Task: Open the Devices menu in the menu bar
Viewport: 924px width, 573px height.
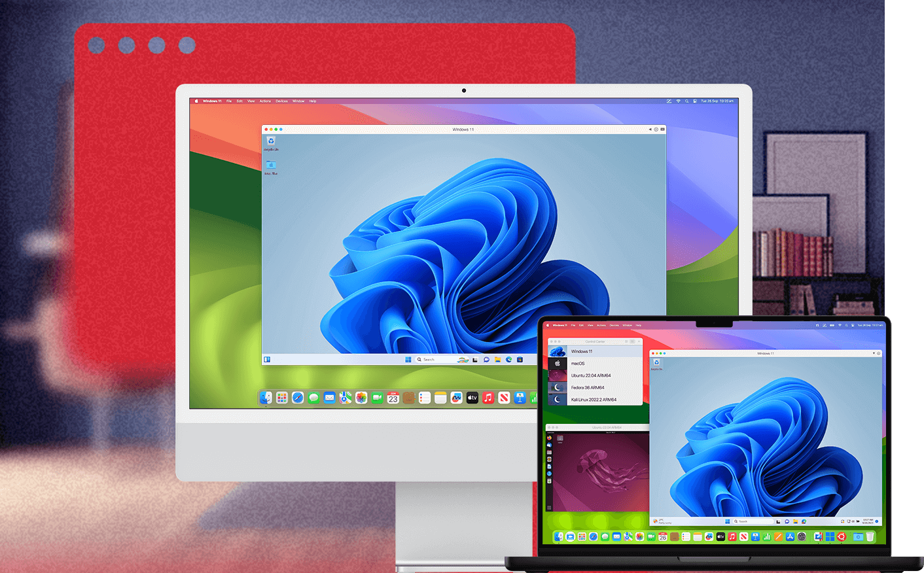Action: coord(281,101)
